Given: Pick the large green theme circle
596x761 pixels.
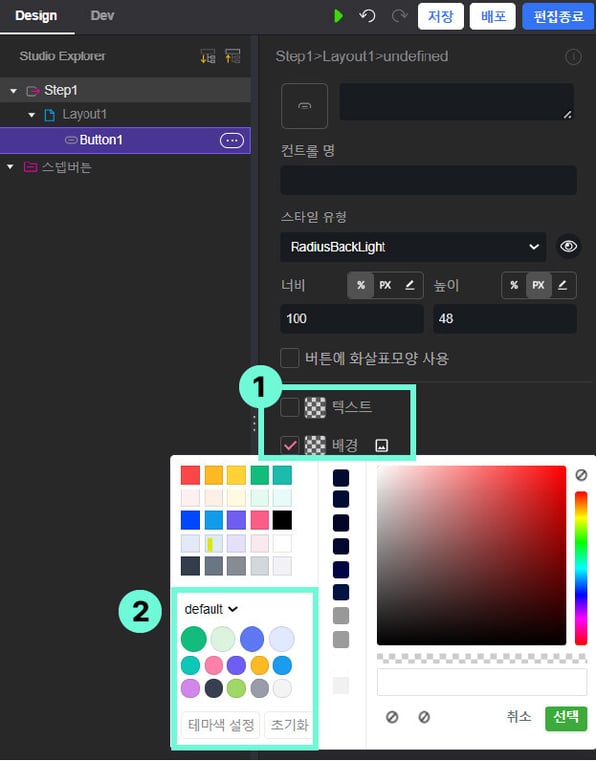Looking at the screenshot, I should coord(194,639).
